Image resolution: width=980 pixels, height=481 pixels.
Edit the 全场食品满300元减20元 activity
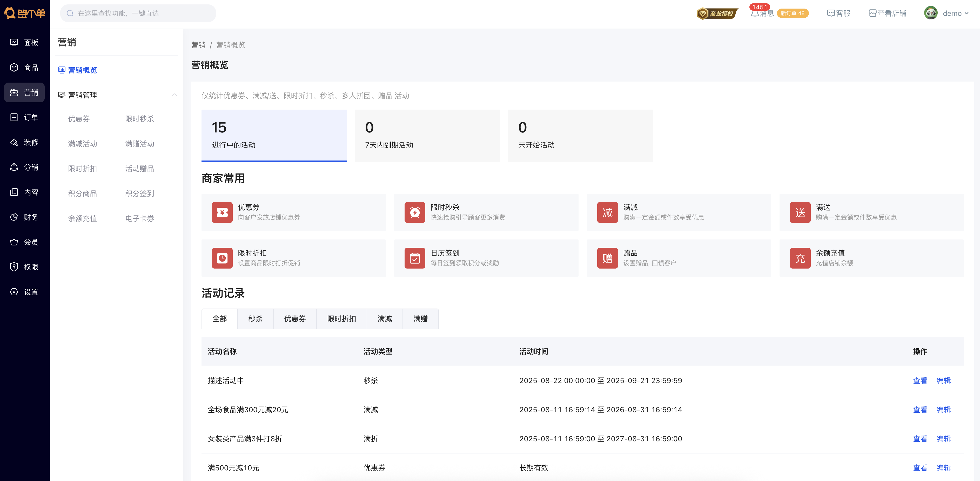pos(944,410)
